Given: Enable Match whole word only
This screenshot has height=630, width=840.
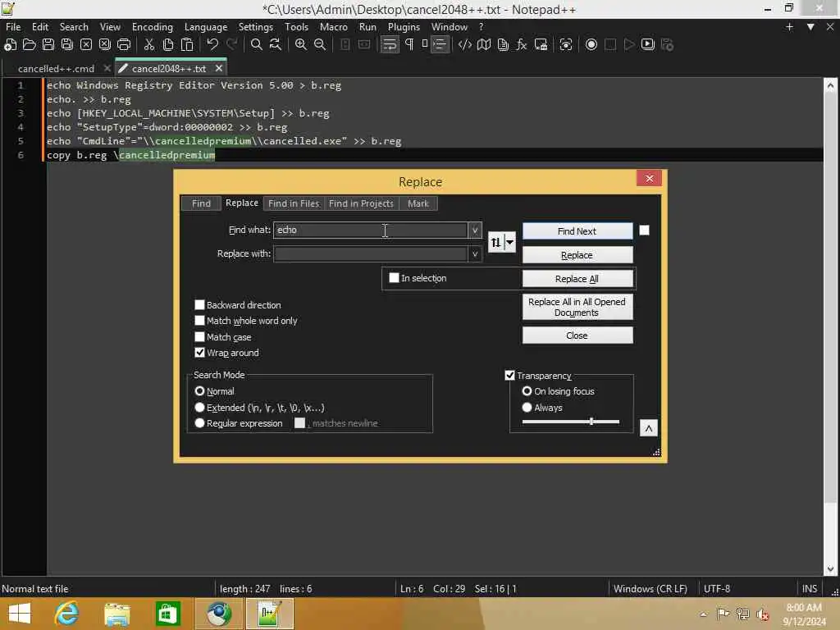Looking at the screenshot, I should coord(200,321).
